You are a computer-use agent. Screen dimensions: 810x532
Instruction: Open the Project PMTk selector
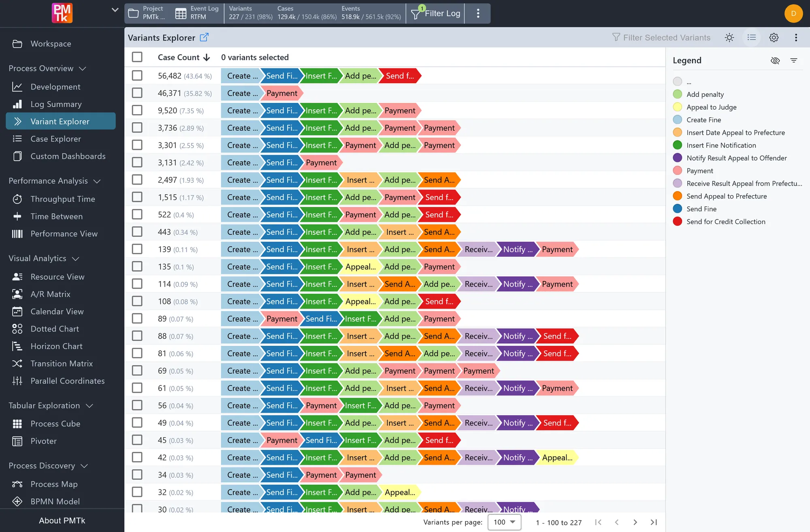[x=147, y=13]
